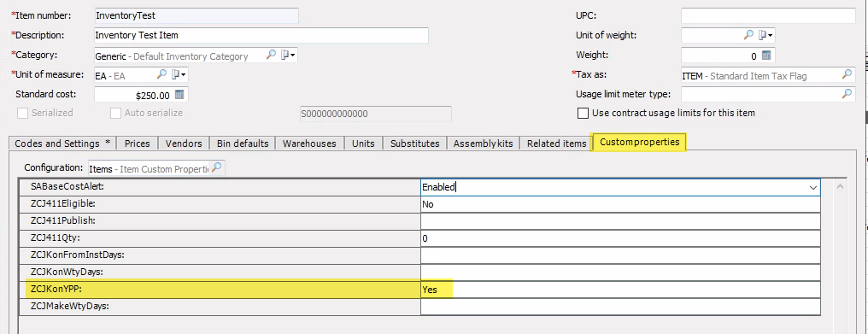868x334 pixels.
Task: Switch to the Bin defaults tab
Action: (x=243, y=144)
